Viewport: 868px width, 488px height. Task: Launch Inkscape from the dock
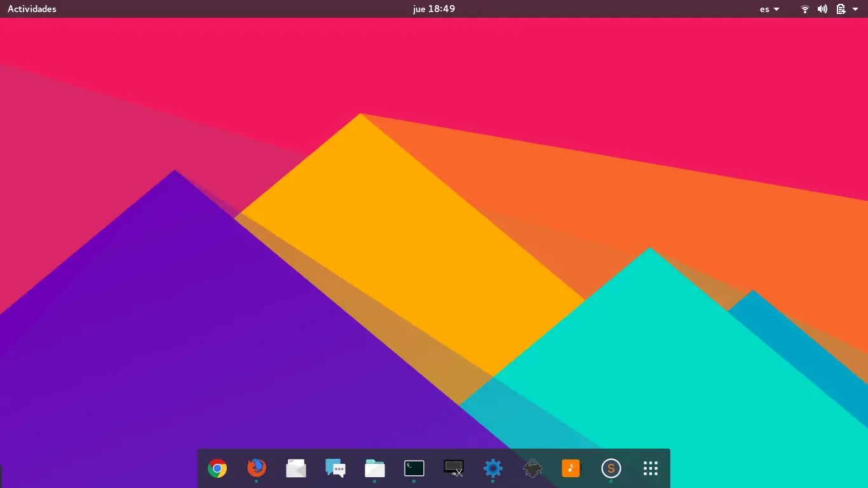tap(532, 469)
